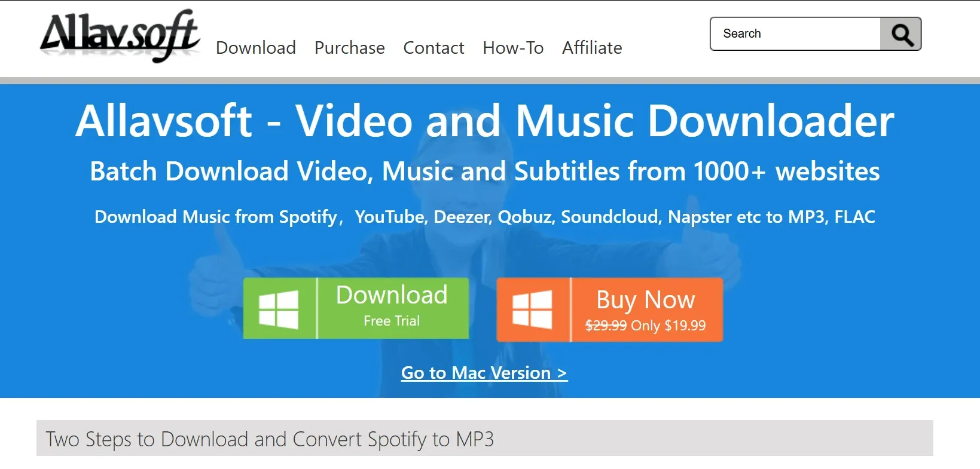Open the Contact menu item
This screenshot has width=980, height=469.
click(433, 48)
